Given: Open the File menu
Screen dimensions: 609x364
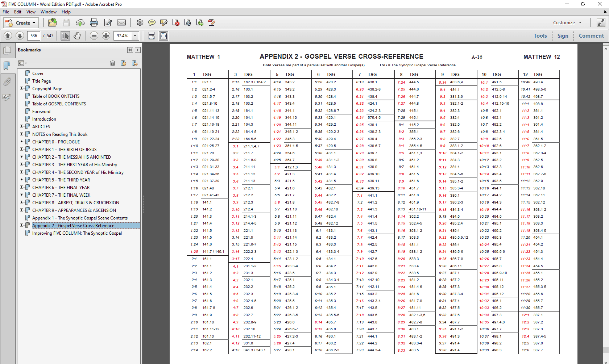Looking at the screenshot, I should pyautogui.click(x=6, y=12).
